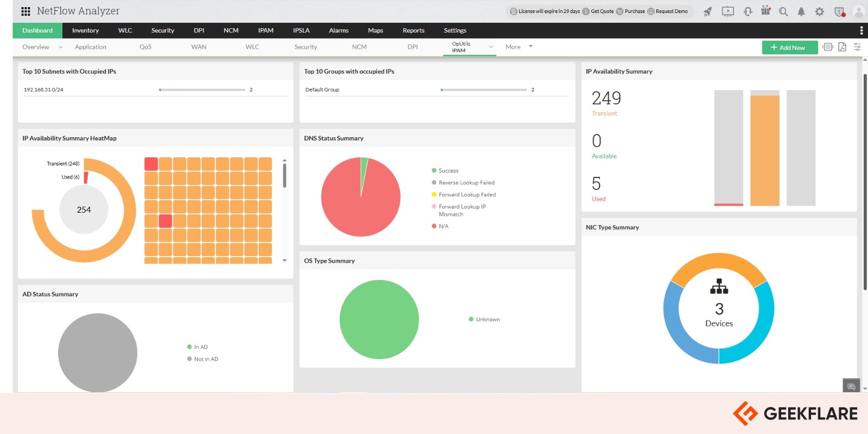This screenshot has width=868, height=434.
Task: Select the QoS dashboard tab
Action: [x=145, y=47]
